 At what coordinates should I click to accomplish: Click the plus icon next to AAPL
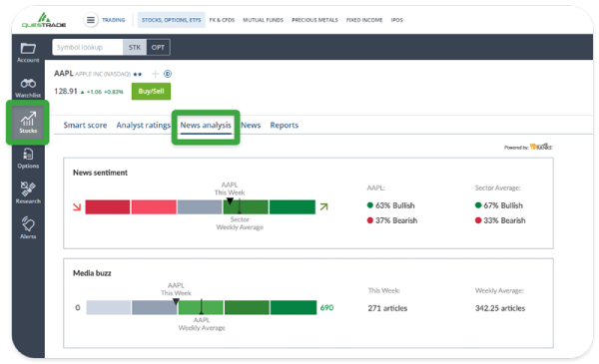point(155,74)
